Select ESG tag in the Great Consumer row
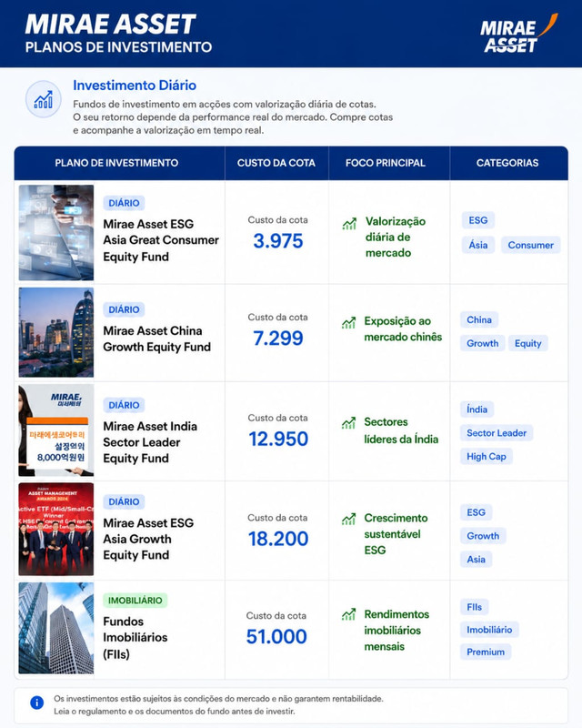This screenshot has width=582, height=728. click(x=478, y=220)
